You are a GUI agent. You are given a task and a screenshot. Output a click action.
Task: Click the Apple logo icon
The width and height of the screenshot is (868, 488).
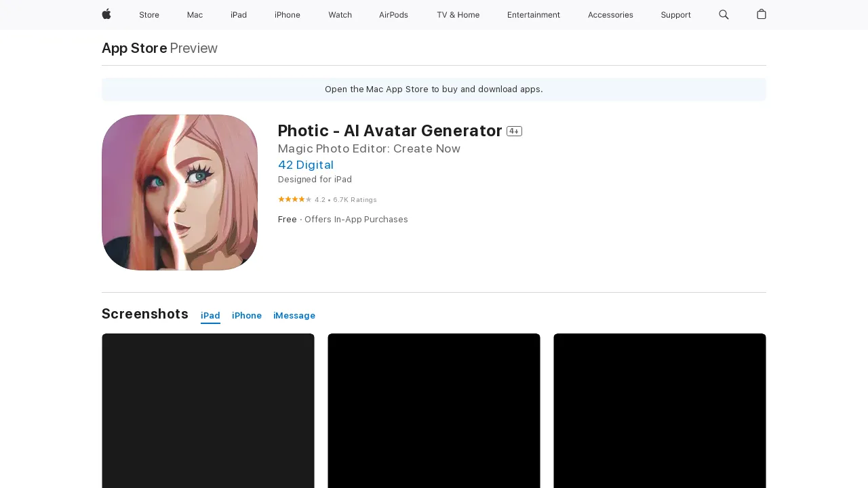[106, 15]
